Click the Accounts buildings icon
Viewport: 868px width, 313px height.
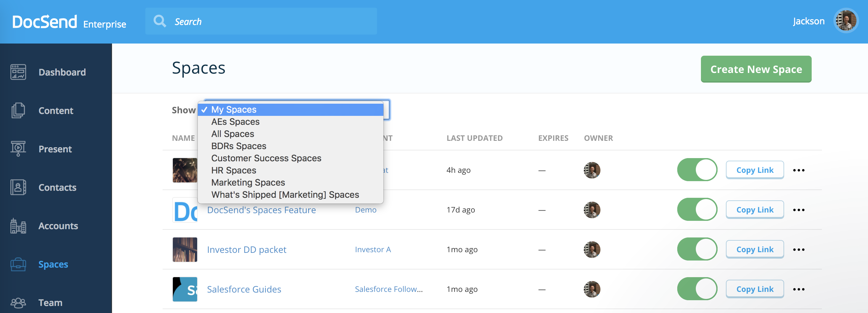[18, 226]
